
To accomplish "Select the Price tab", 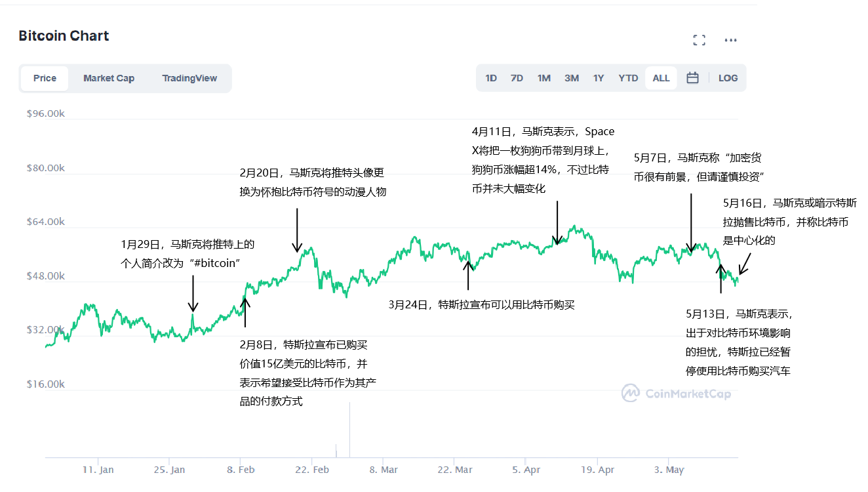I will click(x=45, y=78).
